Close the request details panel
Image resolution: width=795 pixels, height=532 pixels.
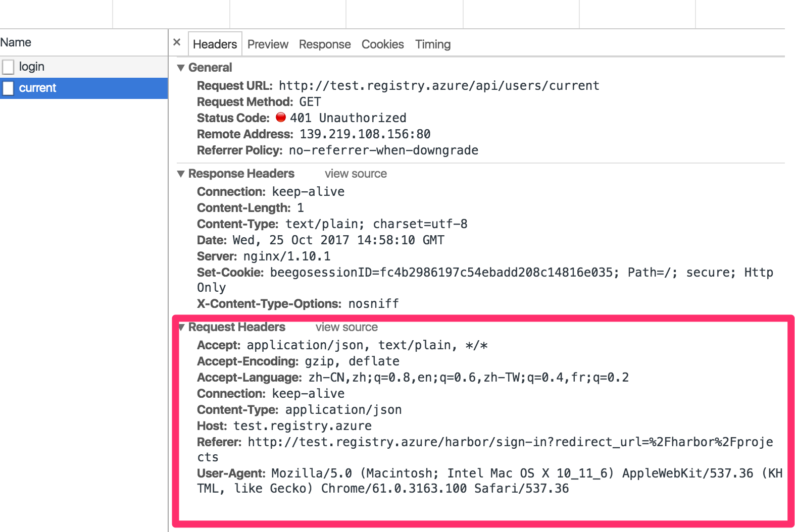(177, 42)
